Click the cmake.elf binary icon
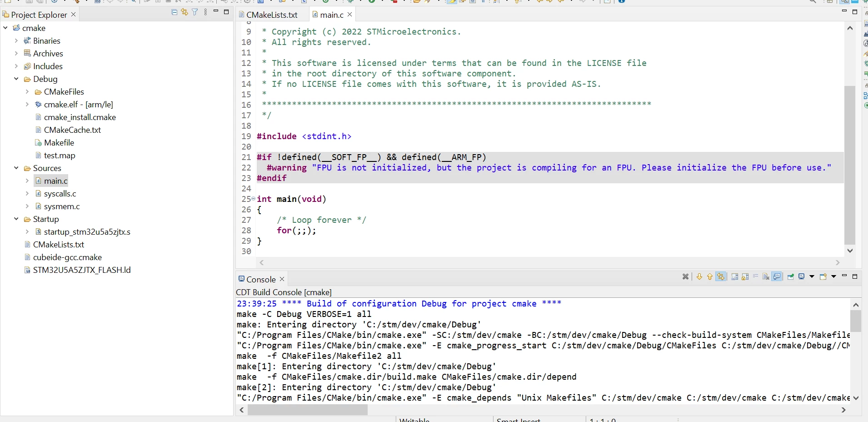This screenshot has height=422, width=868. click(38, 104)
